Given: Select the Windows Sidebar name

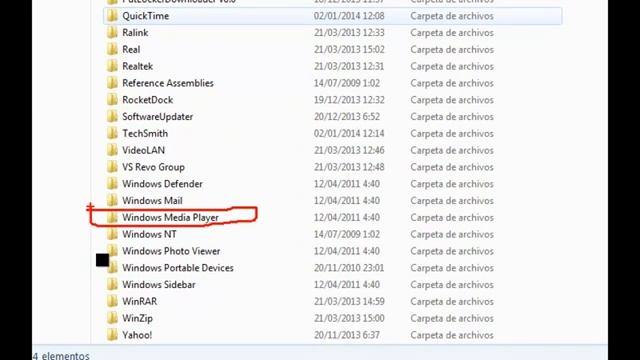Looking at the screenshot, I should (x=159, y=284).
